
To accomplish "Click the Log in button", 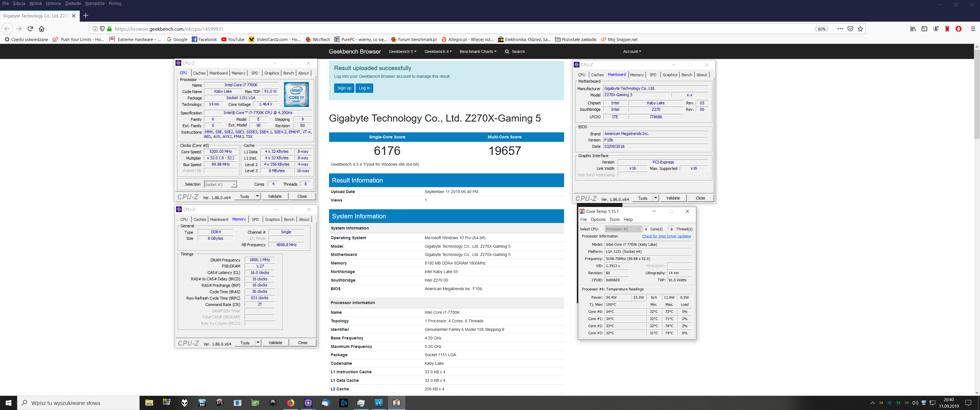I will tap(364, 88).
